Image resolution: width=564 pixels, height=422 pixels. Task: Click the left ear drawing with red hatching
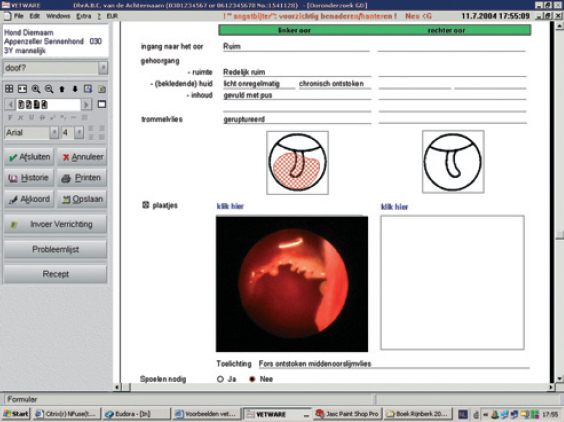point(297,163)
